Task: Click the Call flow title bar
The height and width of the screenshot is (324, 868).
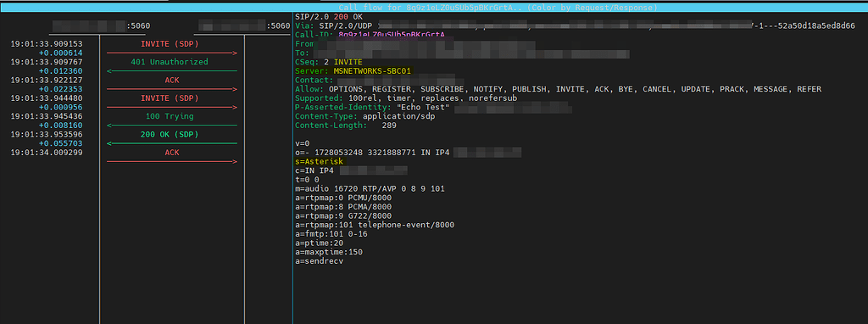Action: pos(434,7)
